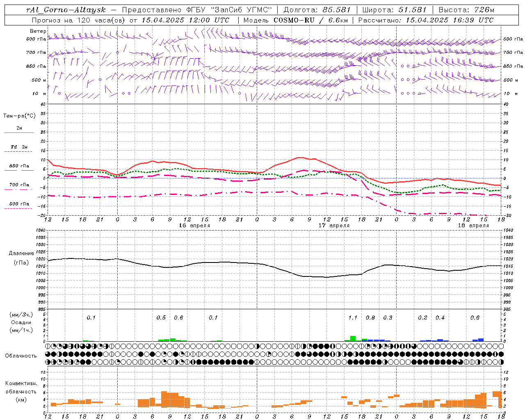Image resolution: width=525 pixels, height=420 pixels.
Task: Click the 1040 value on the left pressure axis
Action: click(x=41, y=230)
